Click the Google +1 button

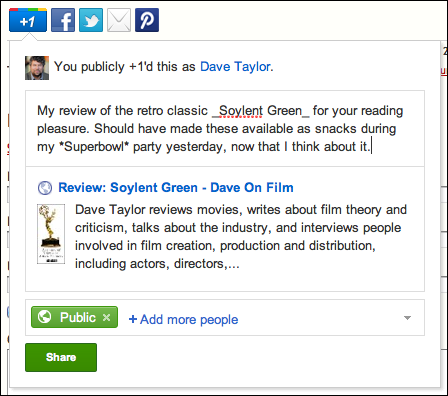[x=28, y=20]
